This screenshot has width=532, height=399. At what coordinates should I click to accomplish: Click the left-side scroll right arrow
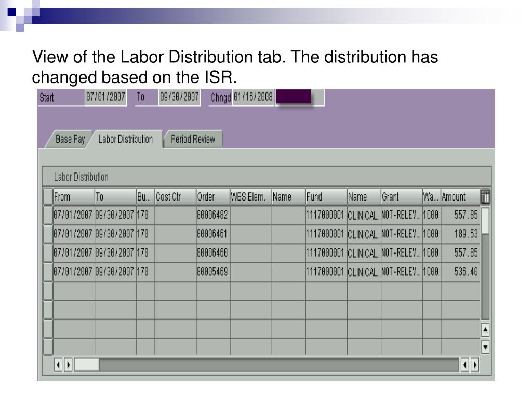tap(68, 365)
